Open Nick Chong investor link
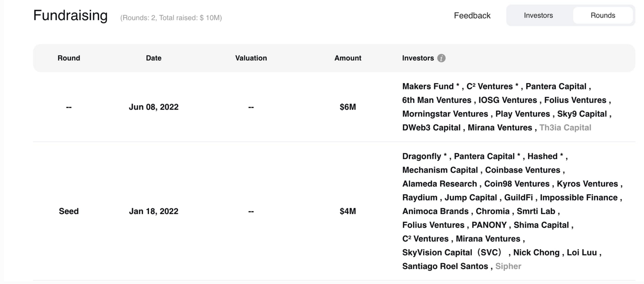Viewport: 644px width, 284px height. [x=536, y=253]
